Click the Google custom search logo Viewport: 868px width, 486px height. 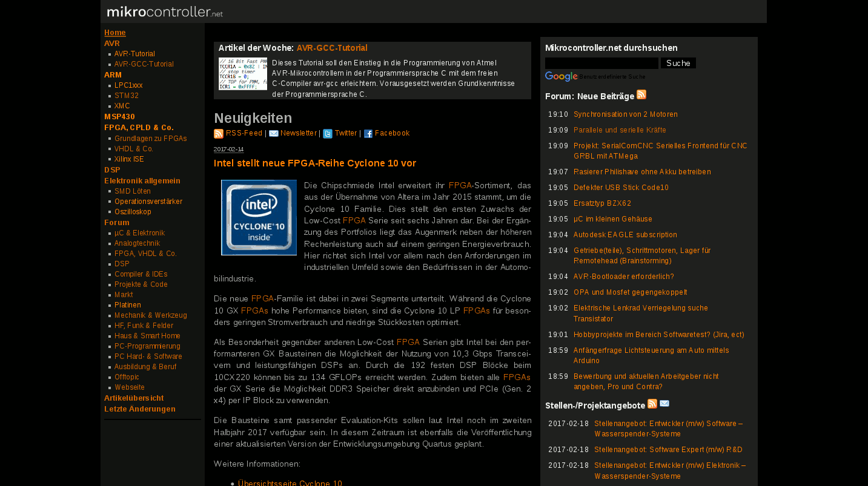coord(560,76)
